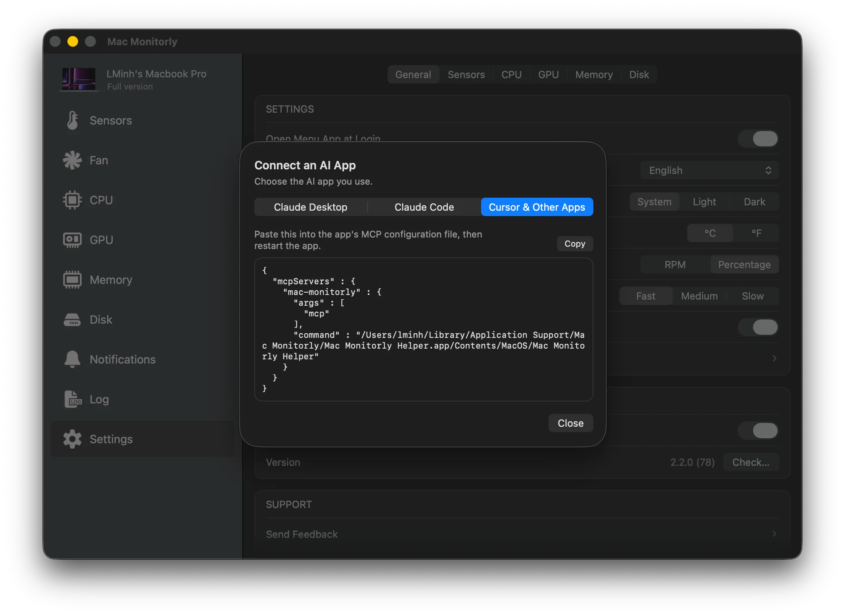Click the Check... update button
The width and height of the screenshot is (845, 616).
click(x=751, y=462)
